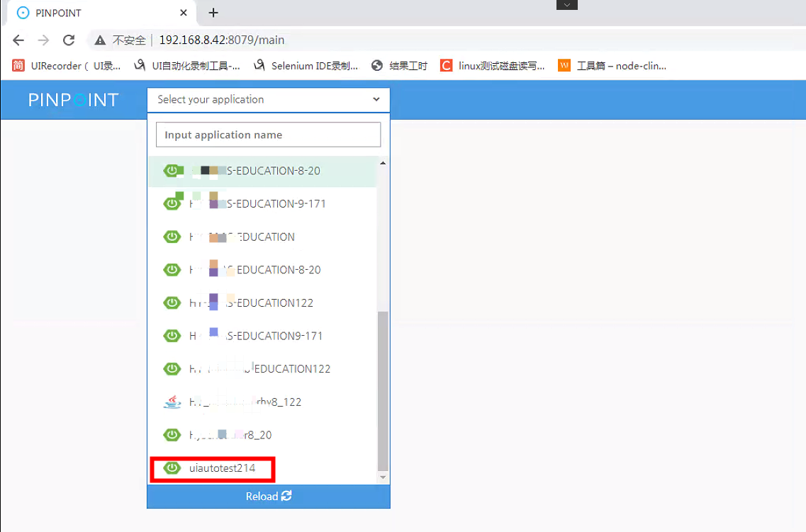Select the S-EDUCATION9-171 application
Screen dimensions: 806x532
pyautogui.click(x=262, y=336)
